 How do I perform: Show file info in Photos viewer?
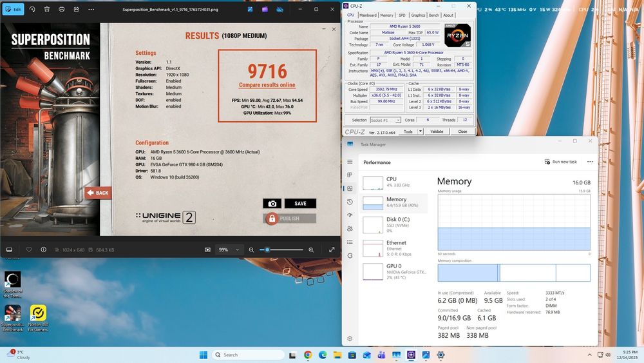pyautogui.click(x=44, y=250)
